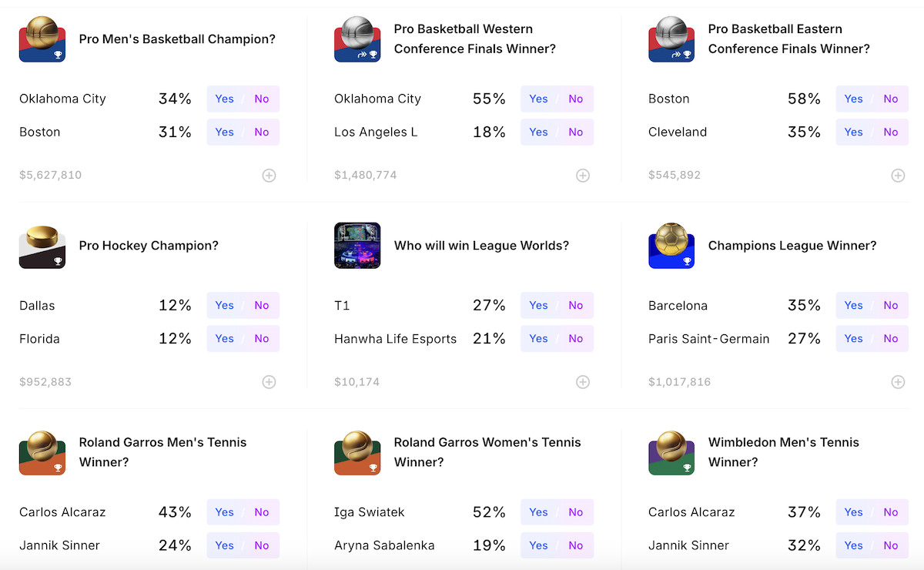Click the Roland Garros Women's Tennis ball icon

[x=357, y=452]
